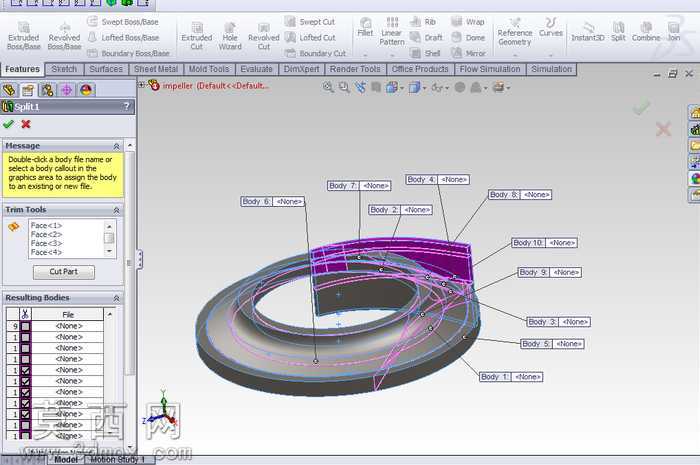700x465 pixels.
Task: Select the Revolved Boss/Base tool
Action: click(64, 36)
